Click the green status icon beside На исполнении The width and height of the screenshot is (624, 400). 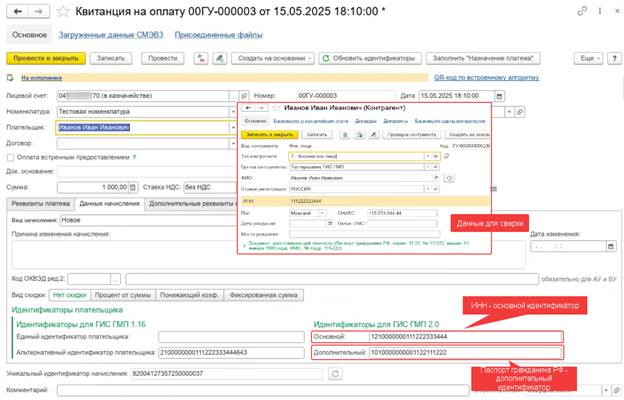[x=10, y=78]
